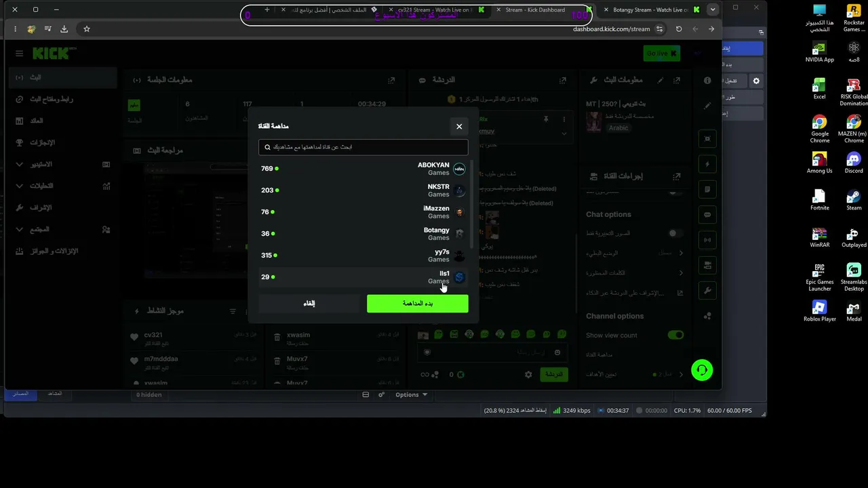
Task: Collapse the pinned message chevron in chat
Action: click(x=564, y=134)
